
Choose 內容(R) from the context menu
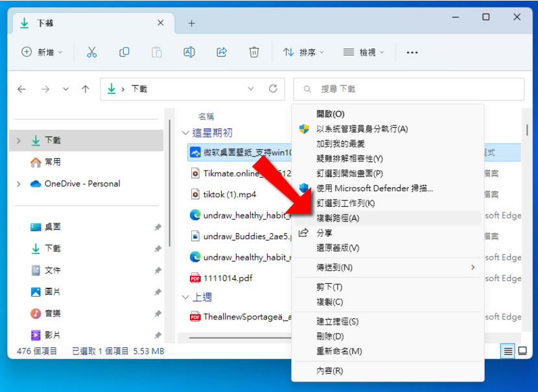point(329,371)
